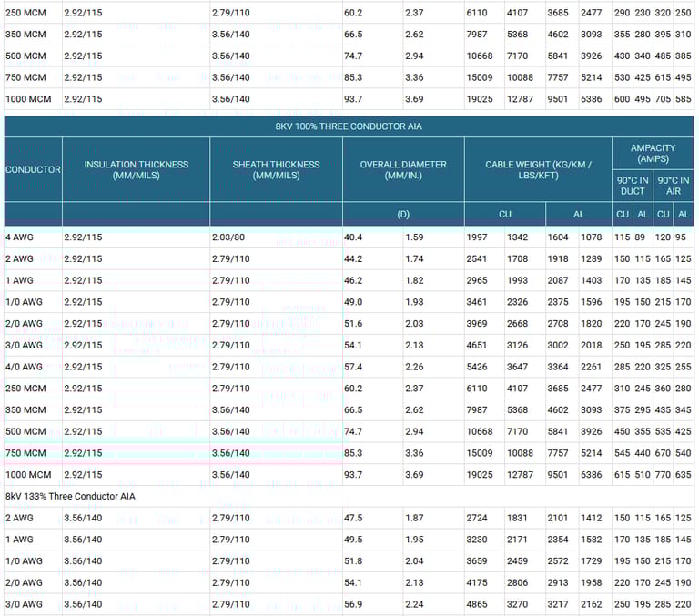Click the 40.4 overall diameter cell
The image size is (699, 616).
(x=353, y=237)
